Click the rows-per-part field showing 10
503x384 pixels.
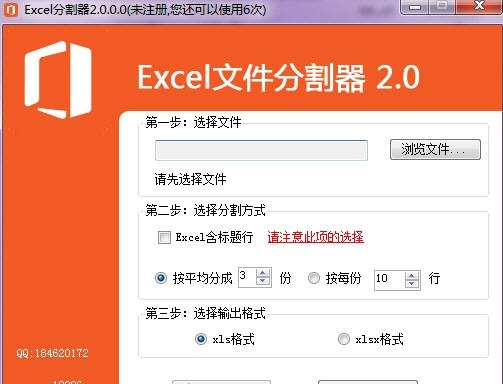(x=389, y=279)
